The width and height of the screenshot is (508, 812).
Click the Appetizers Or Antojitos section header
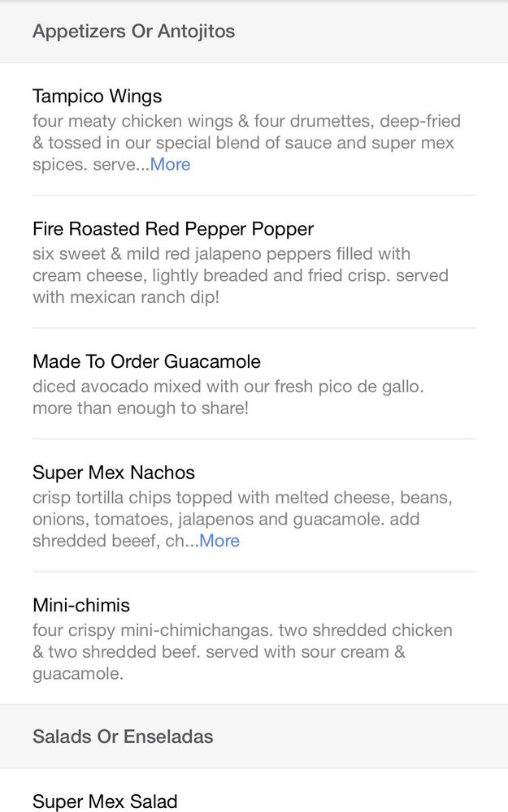click(x=133, y=32)
